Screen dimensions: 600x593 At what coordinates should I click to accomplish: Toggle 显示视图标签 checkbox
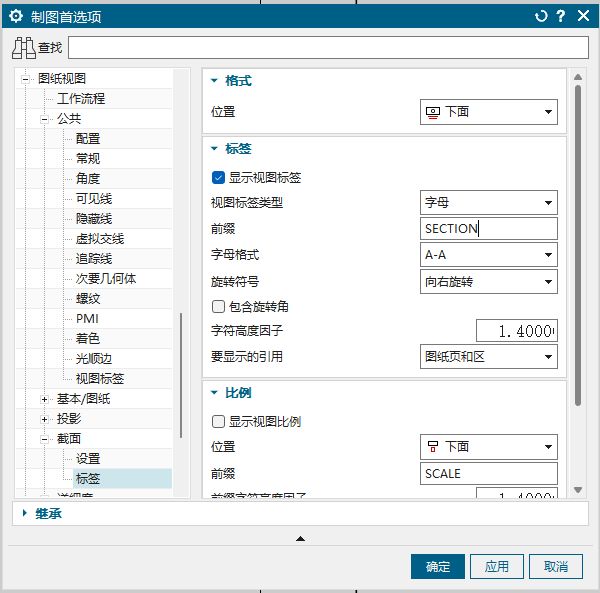tap(218, 178)
